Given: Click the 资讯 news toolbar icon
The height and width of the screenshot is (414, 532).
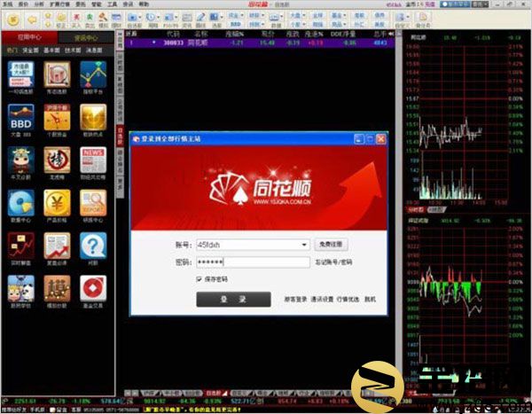Looking at the screenshot, I should [x=187, y=20].
